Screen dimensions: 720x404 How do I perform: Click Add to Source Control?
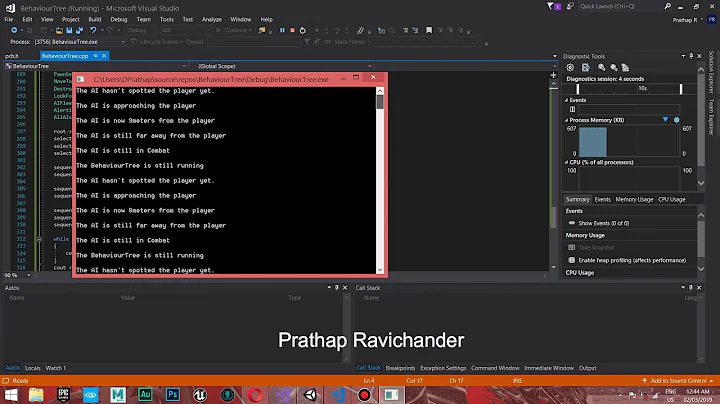[x=678, y=381]
